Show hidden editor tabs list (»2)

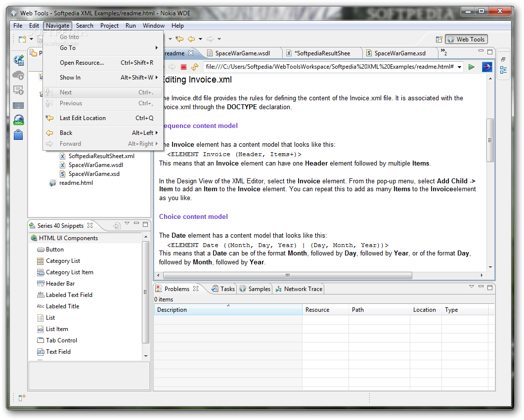tap(444, 52)
